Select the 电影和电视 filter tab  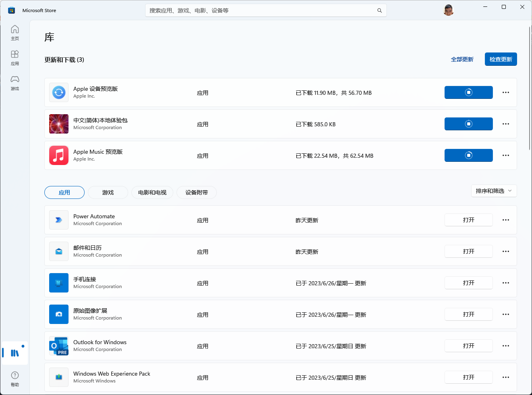tap(152, 192)
